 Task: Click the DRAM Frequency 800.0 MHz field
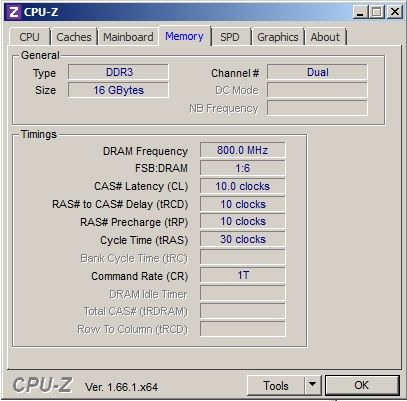[242, 150]
